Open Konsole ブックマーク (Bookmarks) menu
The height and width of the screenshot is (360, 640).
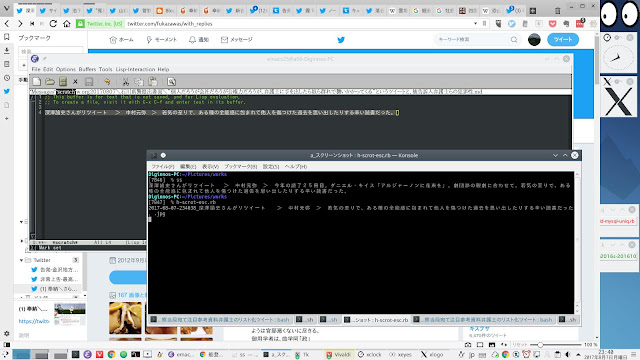(241, 167)
